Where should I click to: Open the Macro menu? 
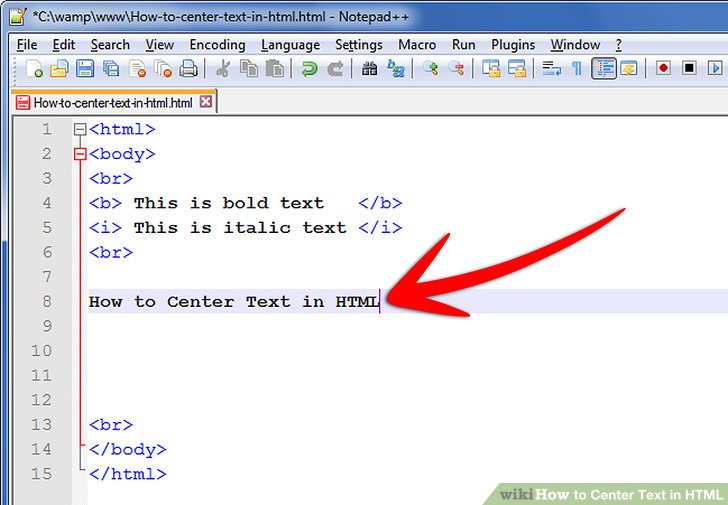[x=417, y=45]
